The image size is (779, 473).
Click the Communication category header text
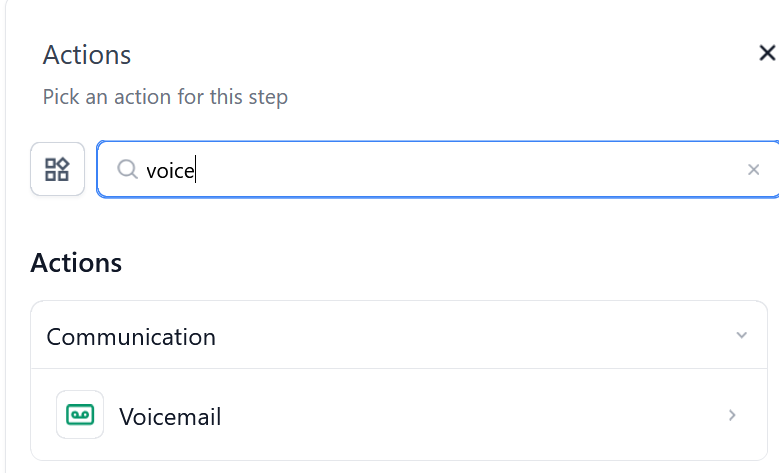coord(131,336)
